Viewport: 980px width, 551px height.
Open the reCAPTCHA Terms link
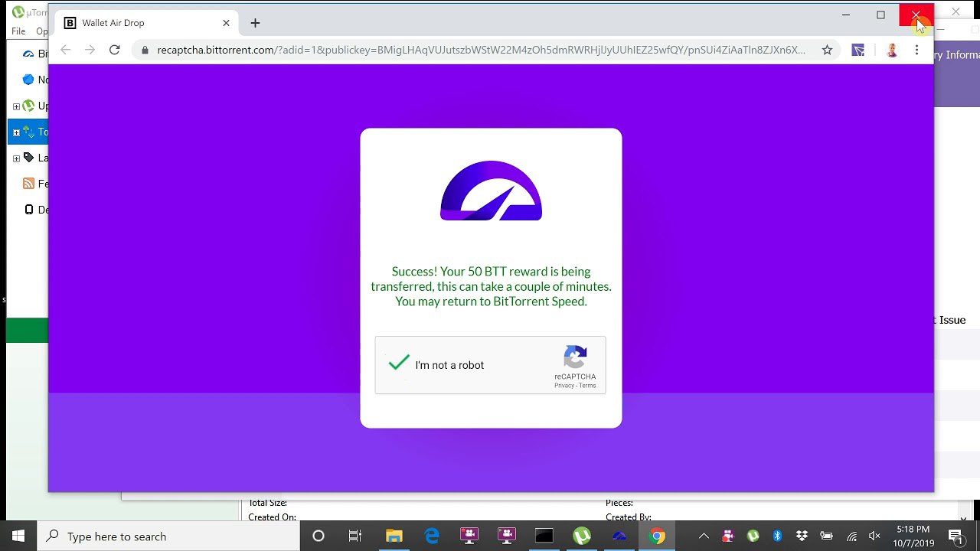click(x=587, y=386)
